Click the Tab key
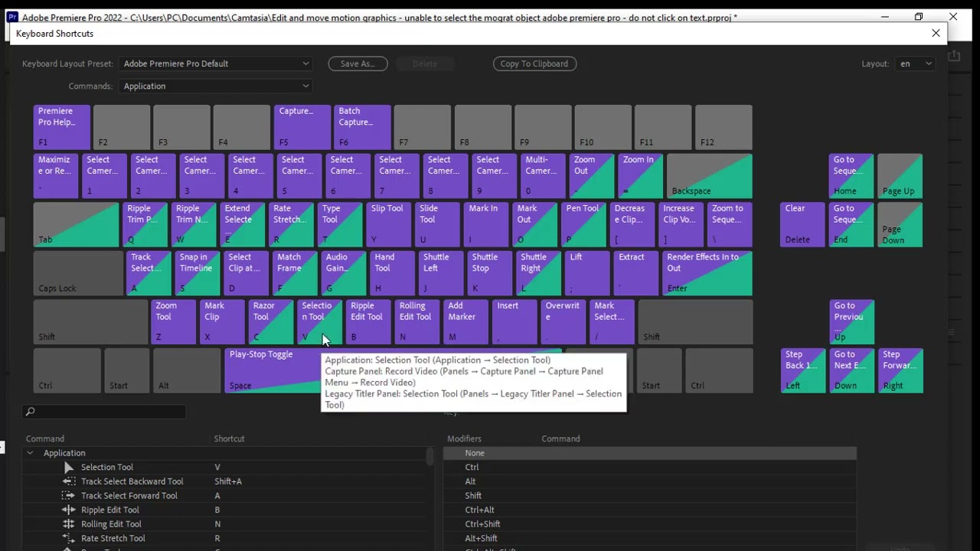980x551 pixels. (x=77, y=225)
